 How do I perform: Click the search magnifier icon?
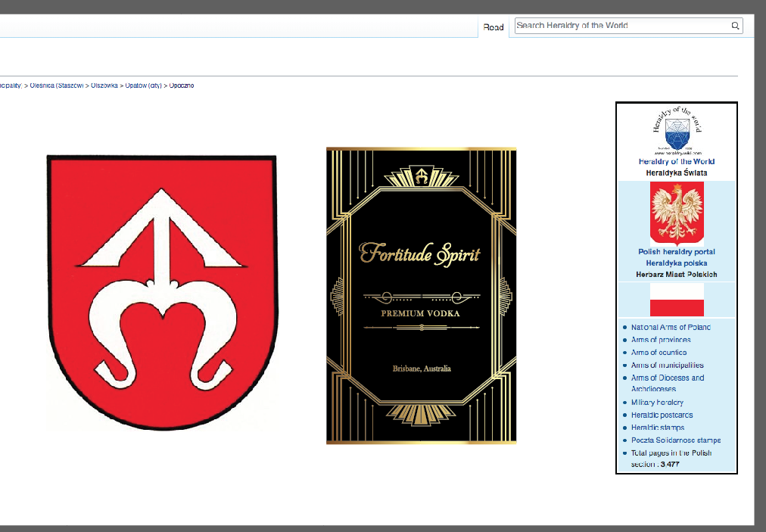[734, 26]
